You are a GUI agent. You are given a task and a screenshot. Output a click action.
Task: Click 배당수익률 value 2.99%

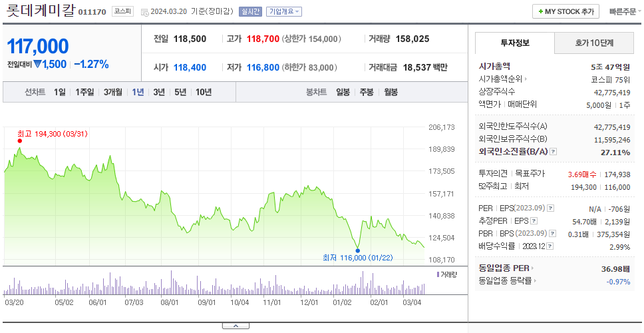point(620,247)
